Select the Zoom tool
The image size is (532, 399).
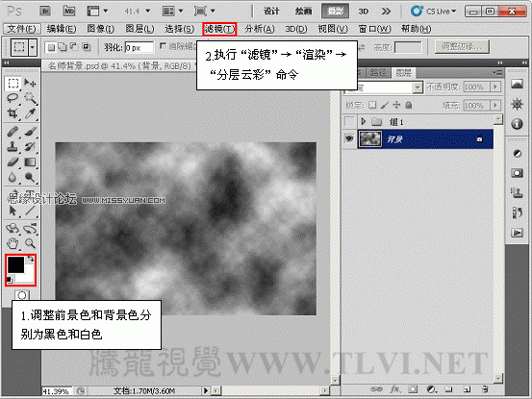point(30,243)
